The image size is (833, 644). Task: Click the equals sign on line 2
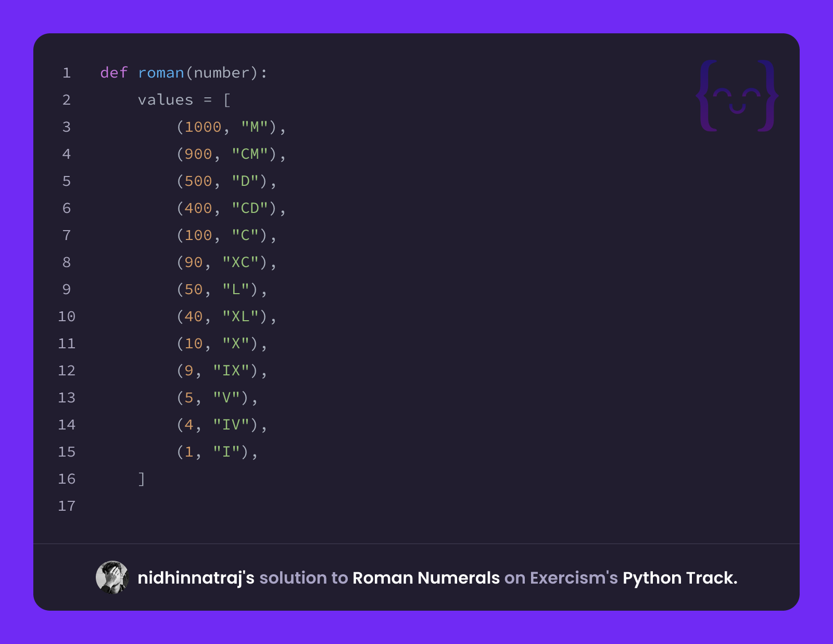coord(208,100)
